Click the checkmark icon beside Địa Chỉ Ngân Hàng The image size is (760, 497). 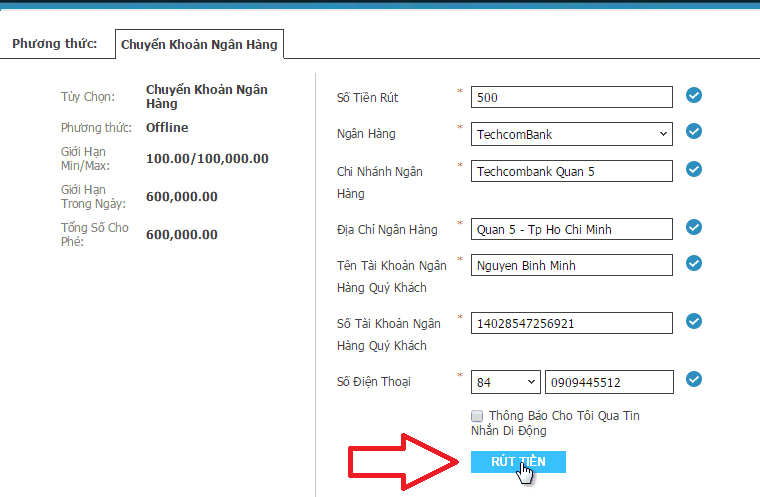[x=694, y=227]
